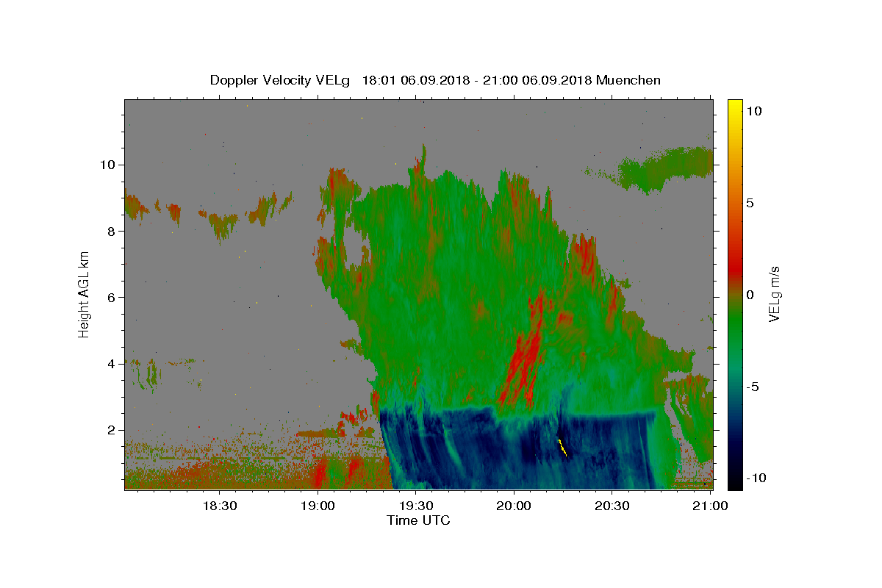Viewport: 882px width, 588px height.
Task: Click the height axis label 8
Action: pos(112,231)
